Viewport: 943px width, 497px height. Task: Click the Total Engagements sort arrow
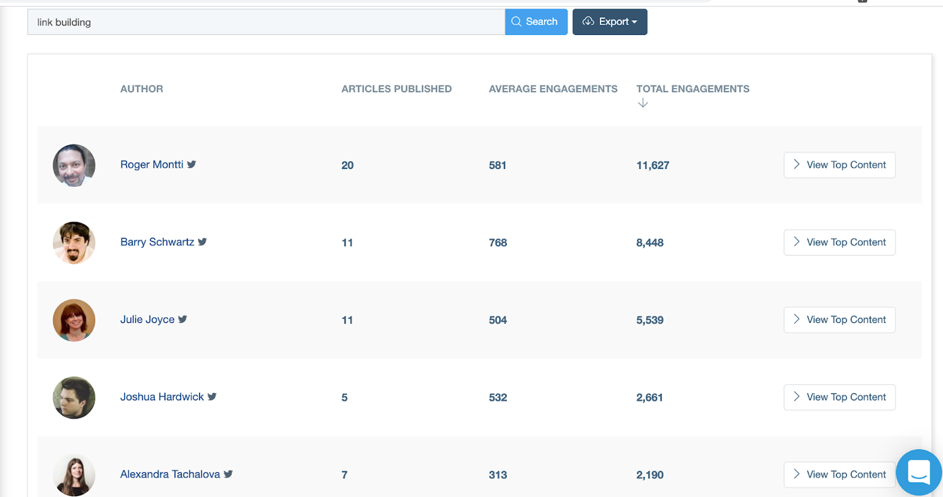(643, 103)
